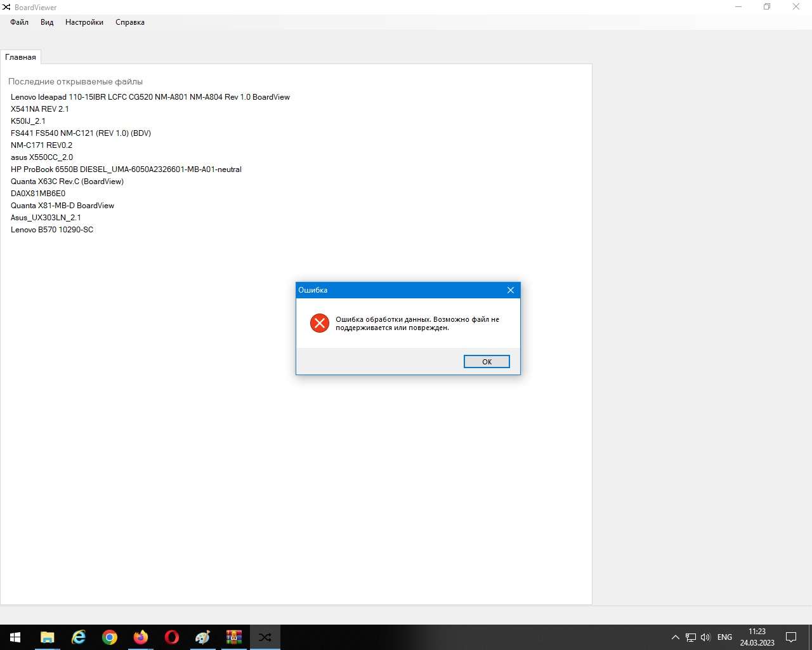Open recent file Lenovo B570 10290-SC

(x=52, y=230)
